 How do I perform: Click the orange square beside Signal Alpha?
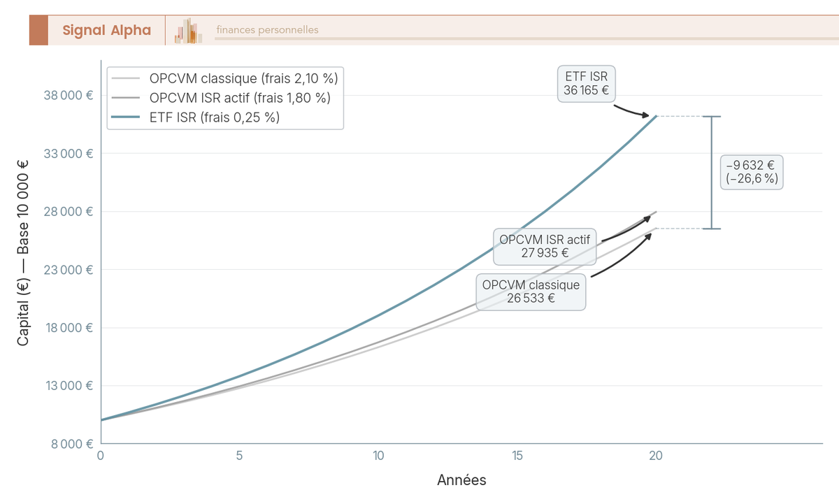[38, 30]
